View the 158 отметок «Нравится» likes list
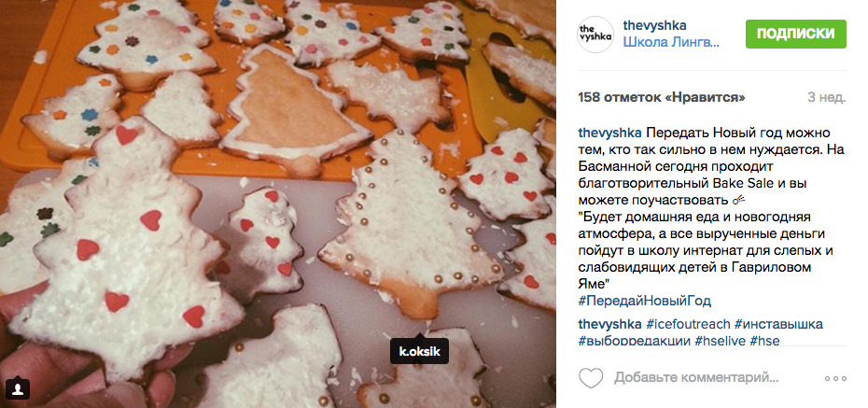This screenshot has height=408, width=868. pyautogui.click(x=662, y=97)
